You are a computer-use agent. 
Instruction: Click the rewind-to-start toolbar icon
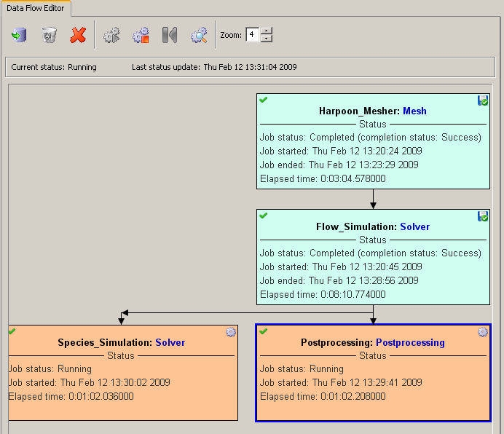tap(170, 35)
